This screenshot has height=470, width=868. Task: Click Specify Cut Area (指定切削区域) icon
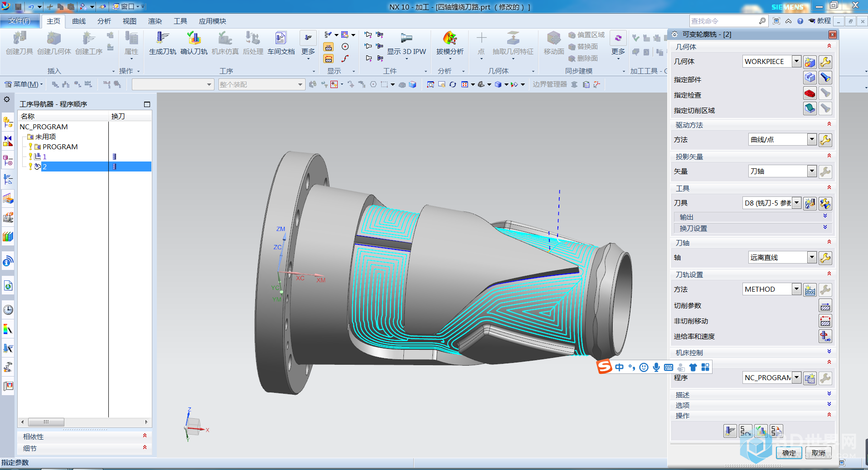coord(810,108)
